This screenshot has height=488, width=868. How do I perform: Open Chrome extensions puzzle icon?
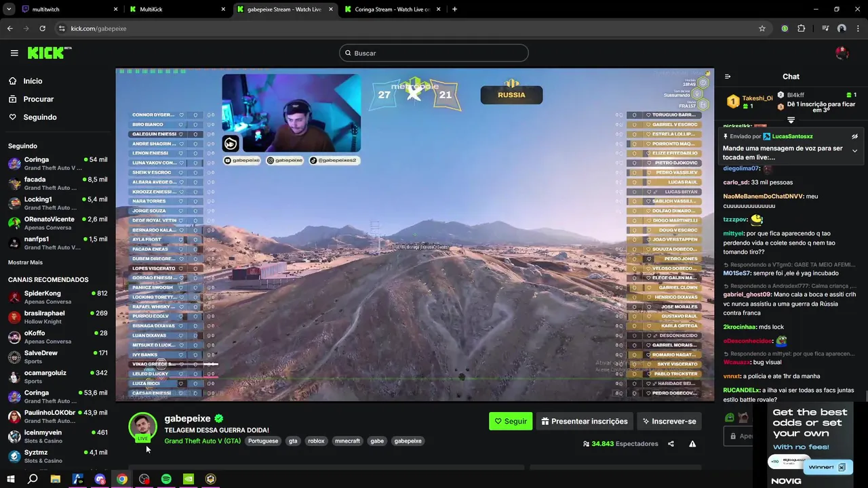click(x=801, y=28)
